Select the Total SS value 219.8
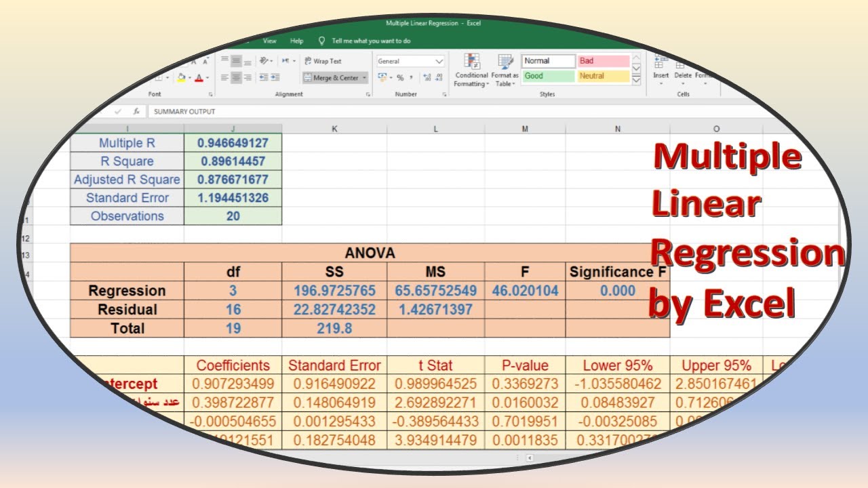The width and height of the screenshot is (868, 488). pyautogui.click(x=334, y=328)
